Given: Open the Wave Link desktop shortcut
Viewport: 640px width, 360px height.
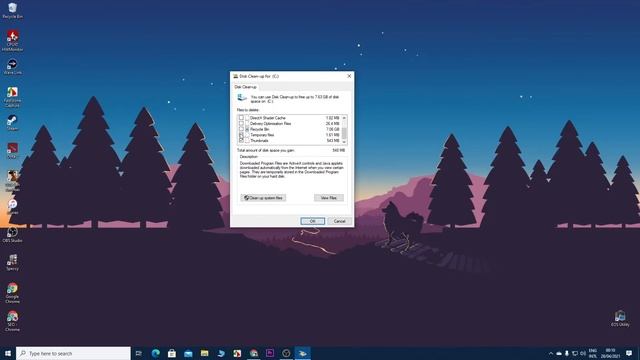Looking at the screenshot, I should tap(12, 67).
